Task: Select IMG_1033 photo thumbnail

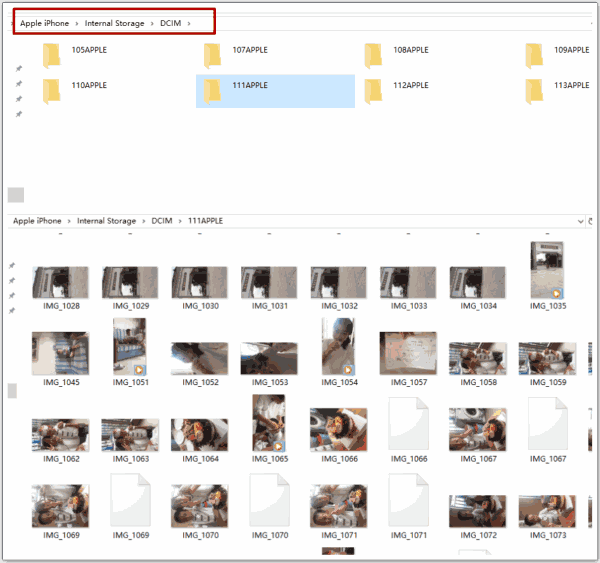Action: (x=408, y=282)
